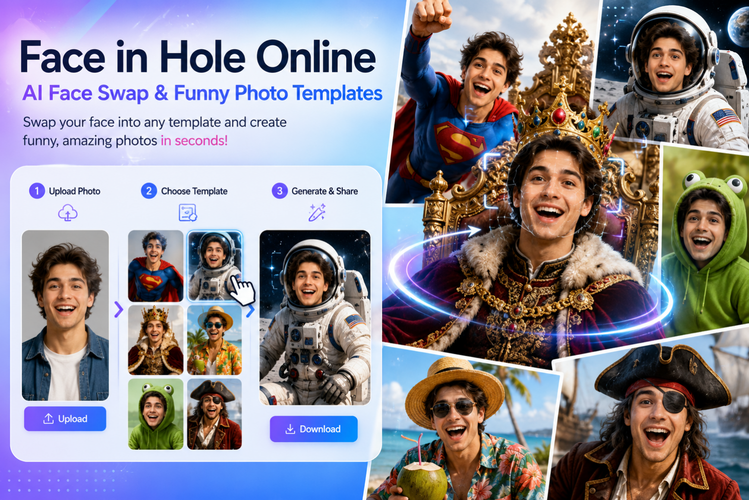Click the Upload button

coord(65,419)
